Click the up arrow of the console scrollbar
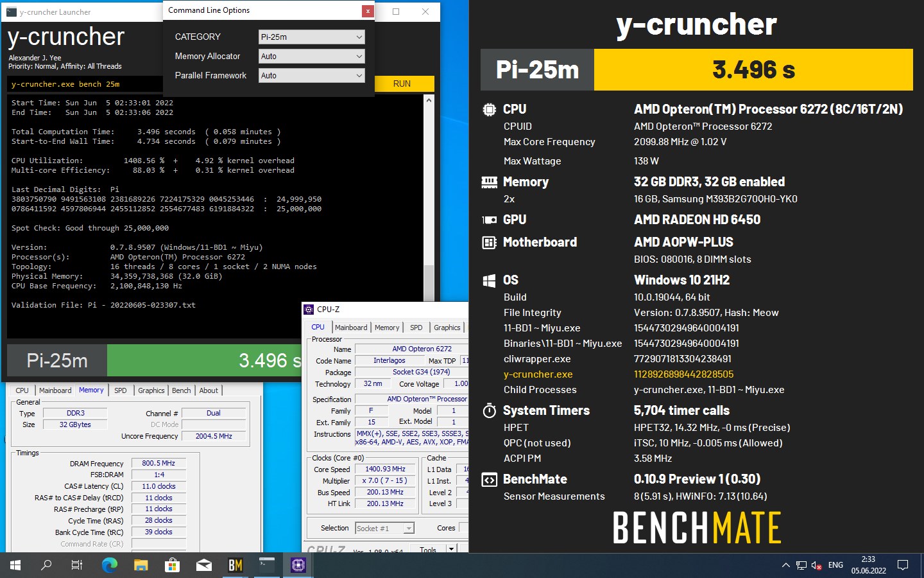 point(429,100)
